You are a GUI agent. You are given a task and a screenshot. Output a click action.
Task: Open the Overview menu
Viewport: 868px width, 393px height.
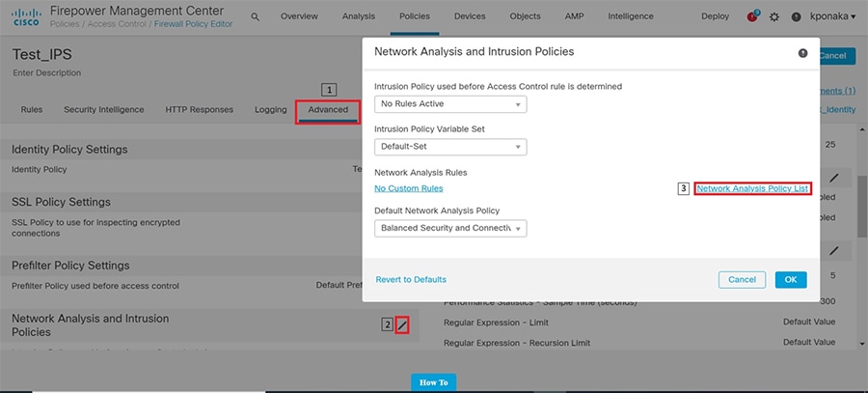(x=300, y=16)
